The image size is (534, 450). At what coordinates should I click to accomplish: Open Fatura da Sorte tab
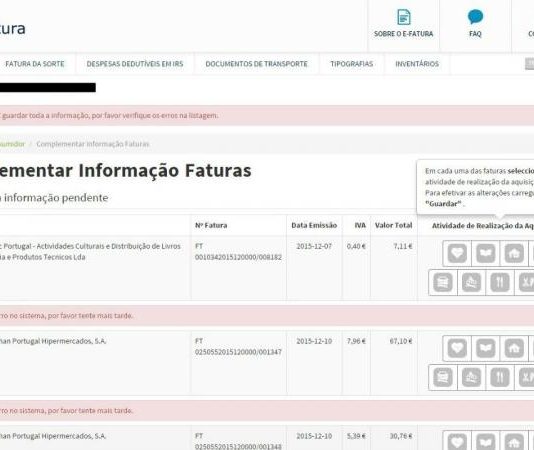click(x=35, y=64)
